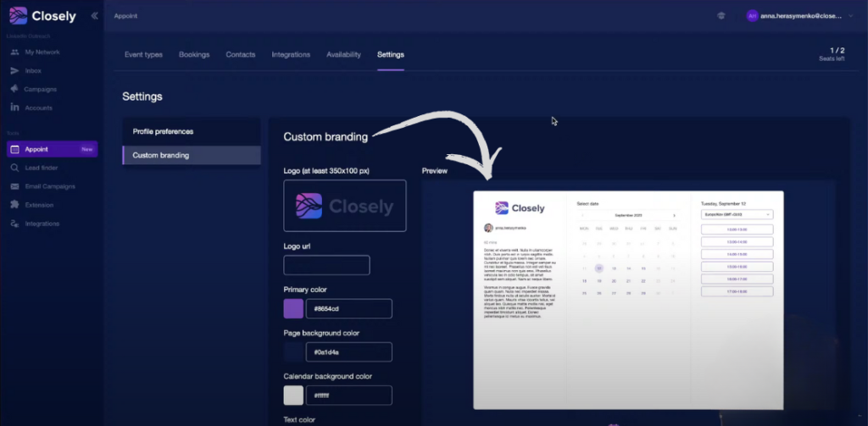The width and height of the screenshot is (868, 426).
Task: Click the anna.herasymenko email in the header
Action: tap(801, 16)
